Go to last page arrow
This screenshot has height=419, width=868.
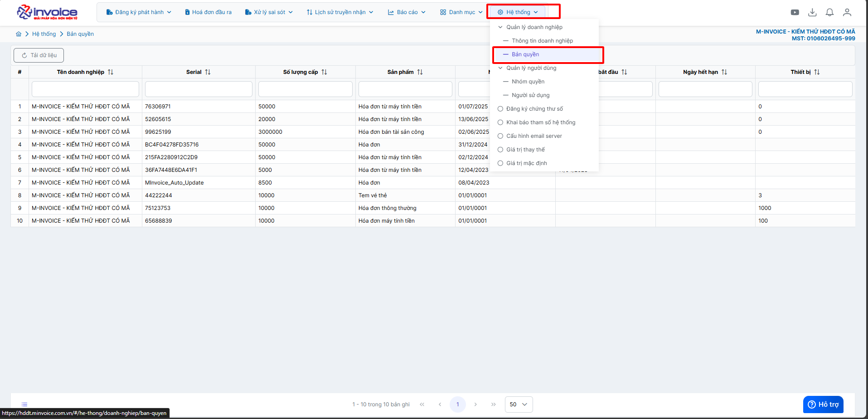pyautogui.click(x=493, y=404)
